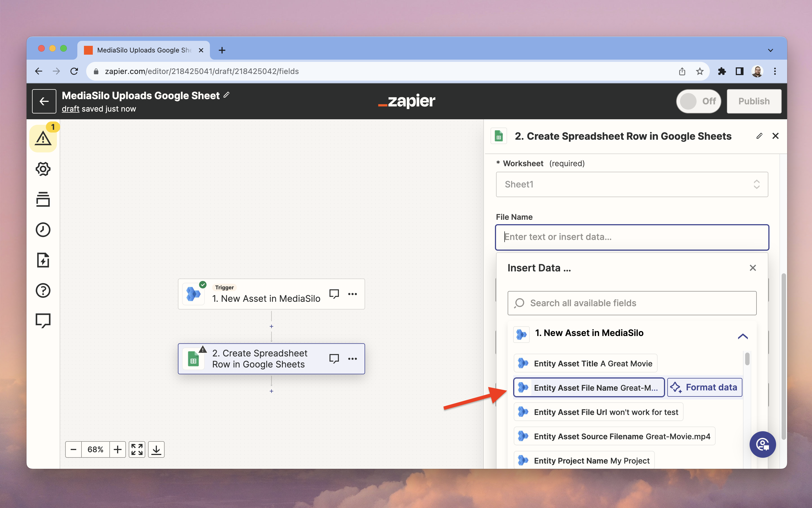Open the tab search chevron in Chrome
The width and height of the screenshot is (812, 508).
click(770, 51)
